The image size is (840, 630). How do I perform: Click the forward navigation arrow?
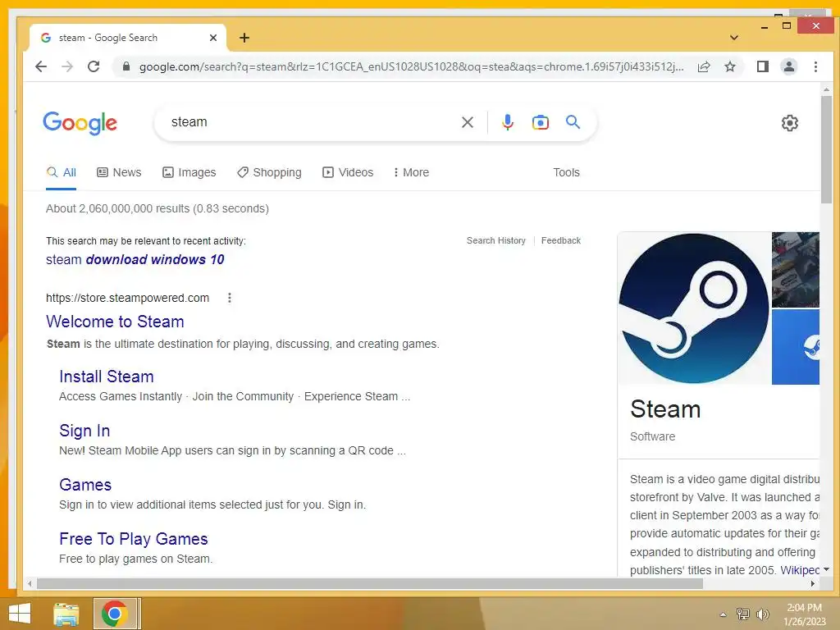coord(67,66)
